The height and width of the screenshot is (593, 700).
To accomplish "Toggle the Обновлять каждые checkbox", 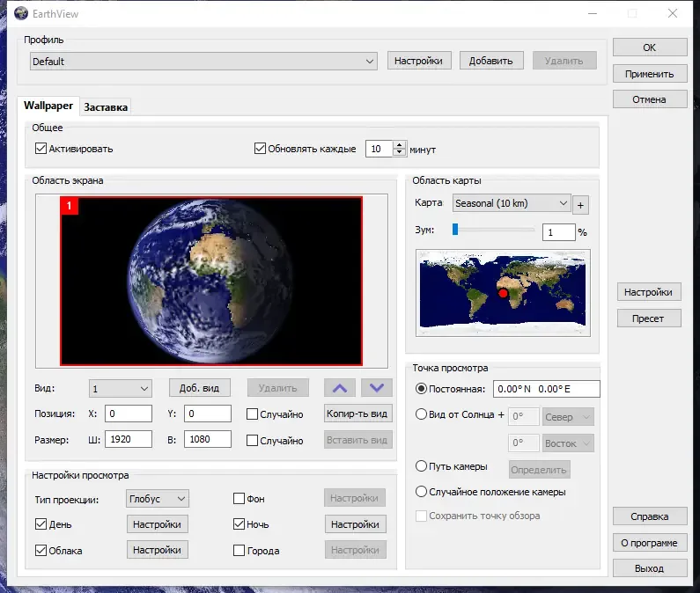I will (x=260, y=148).
